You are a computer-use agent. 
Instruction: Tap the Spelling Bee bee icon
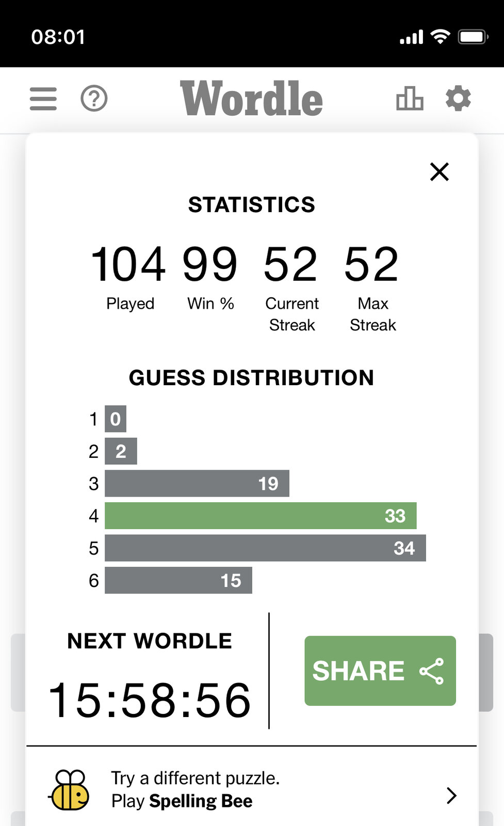pos(69,789)
